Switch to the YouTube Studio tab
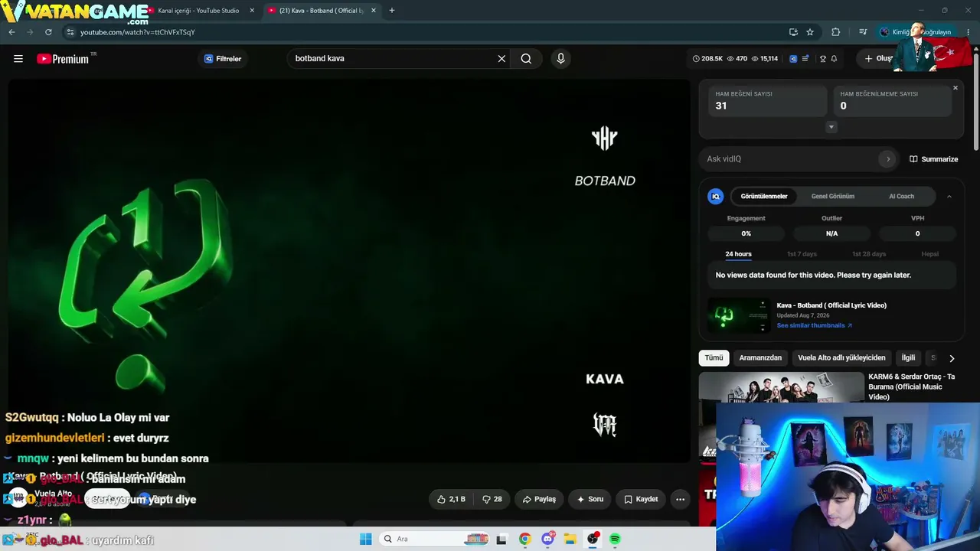 pos(198,11)
